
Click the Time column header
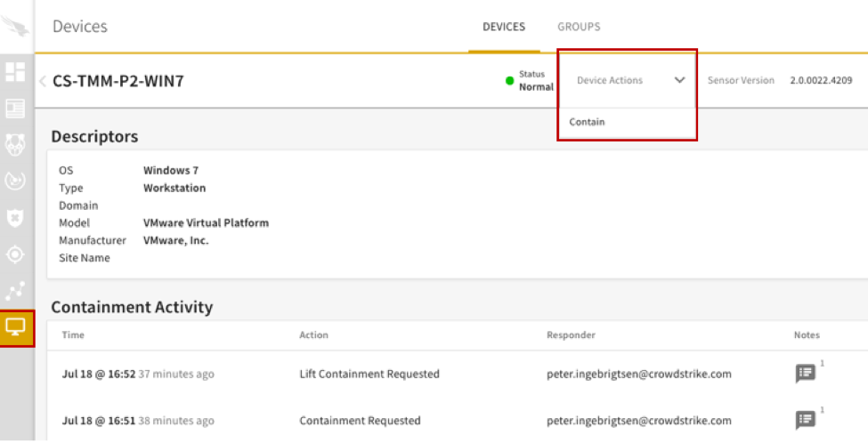71,335
